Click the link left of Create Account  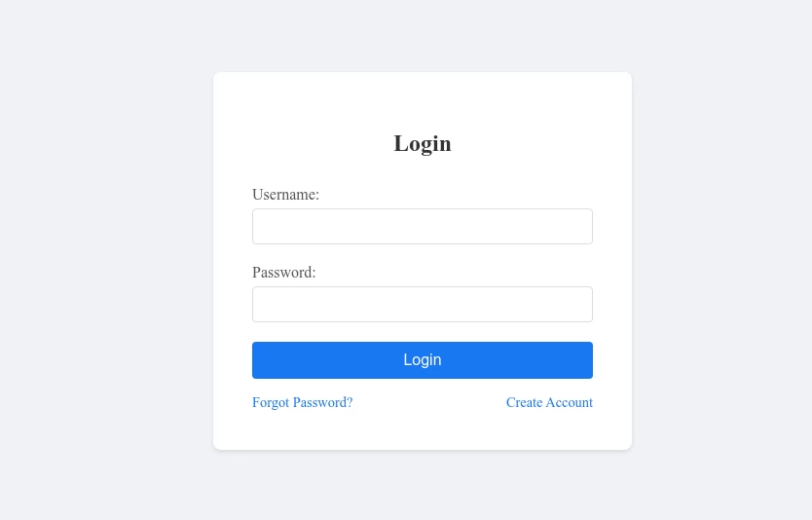tap(303, 402)
